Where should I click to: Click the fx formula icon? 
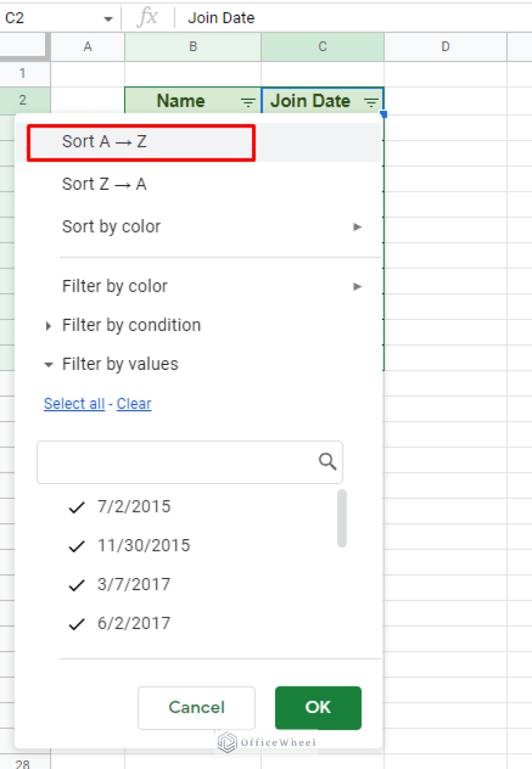click(x=147, y=17)
